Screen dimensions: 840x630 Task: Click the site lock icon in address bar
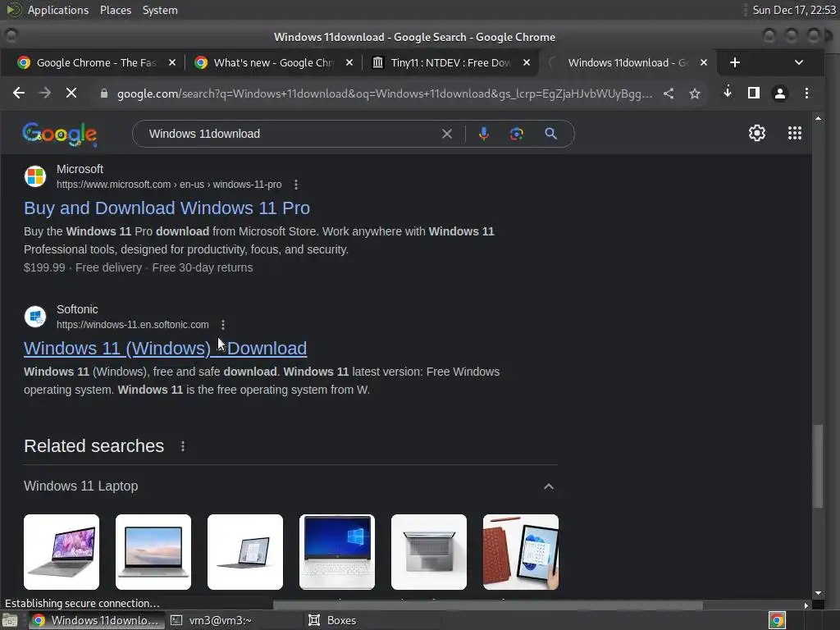104,94
